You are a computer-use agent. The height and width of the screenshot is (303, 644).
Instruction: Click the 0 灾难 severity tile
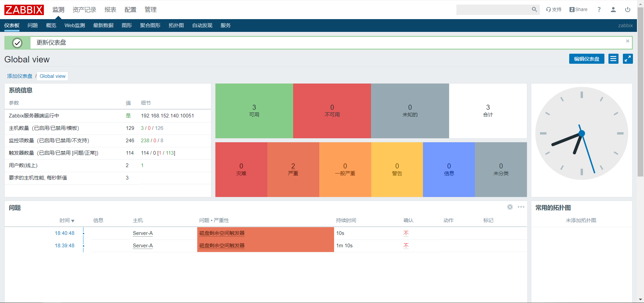(x=241, y=169)
